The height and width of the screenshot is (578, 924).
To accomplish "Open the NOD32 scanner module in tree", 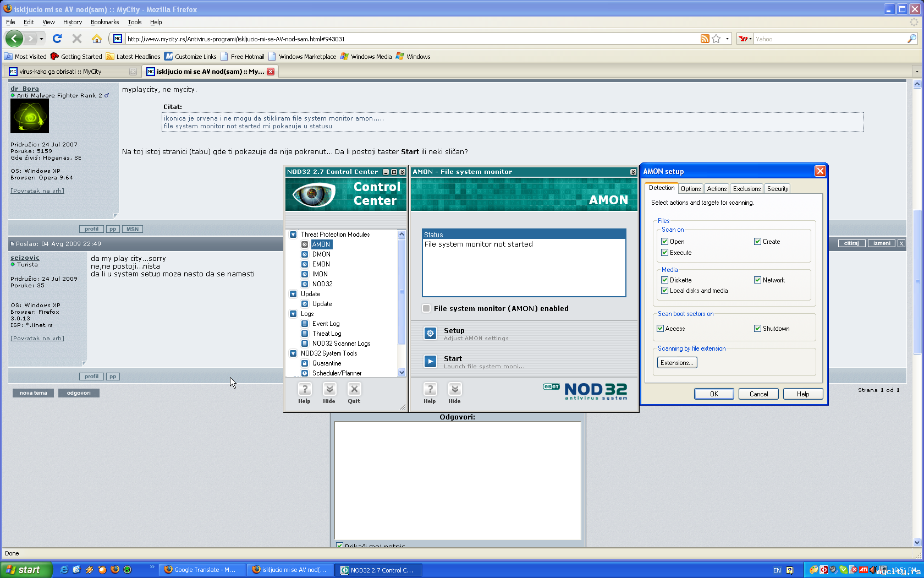I will pos(322,284).
